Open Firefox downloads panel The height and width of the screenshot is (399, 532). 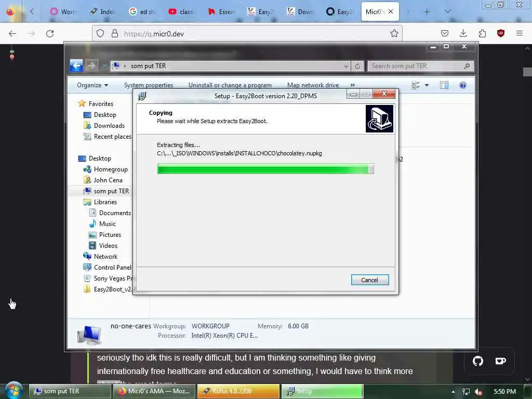tap(463, 33)
